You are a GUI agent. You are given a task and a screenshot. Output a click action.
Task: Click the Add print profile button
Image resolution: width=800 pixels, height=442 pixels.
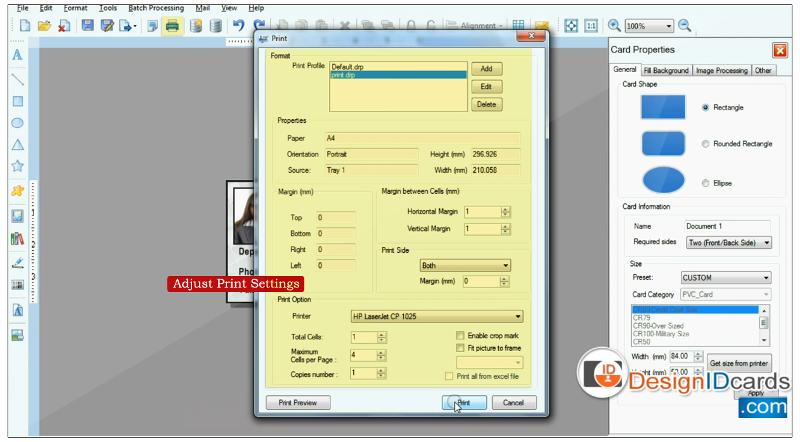tap(486, 69)
